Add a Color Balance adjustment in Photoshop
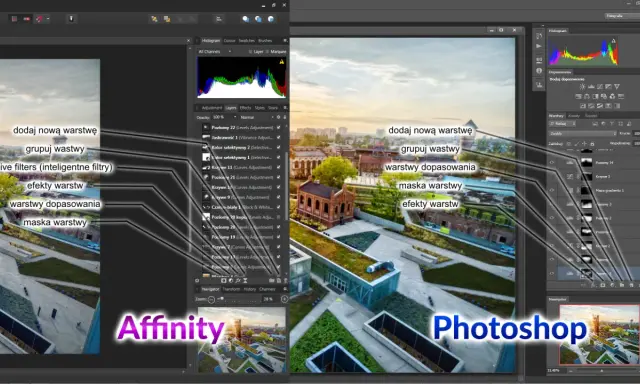 [x=587, y=96]
